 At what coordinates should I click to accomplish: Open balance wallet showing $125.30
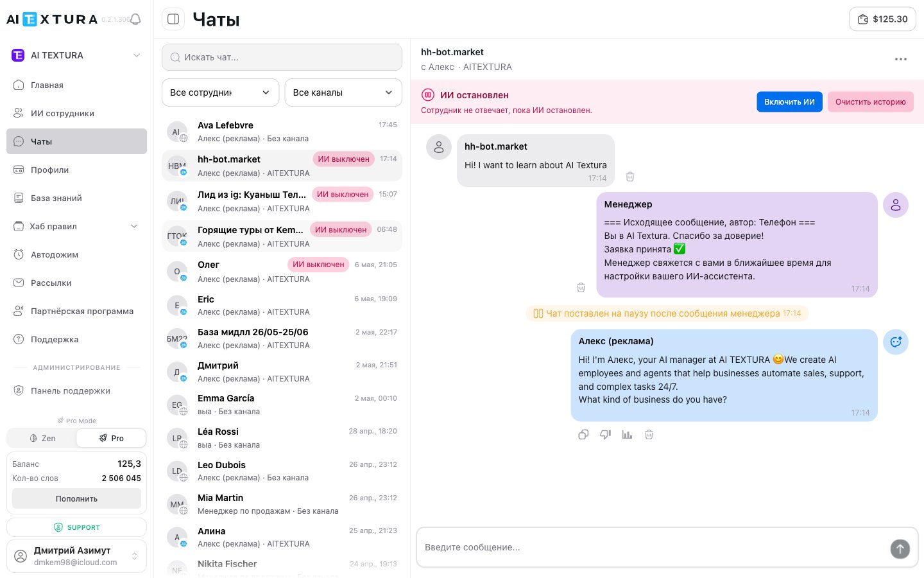(x=882, y=19)
